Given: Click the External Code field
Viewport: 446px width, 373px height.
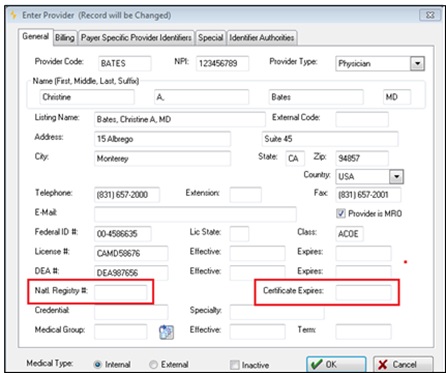Looking at the screenshot, I should pyautogui.click(x=362, y=119).
